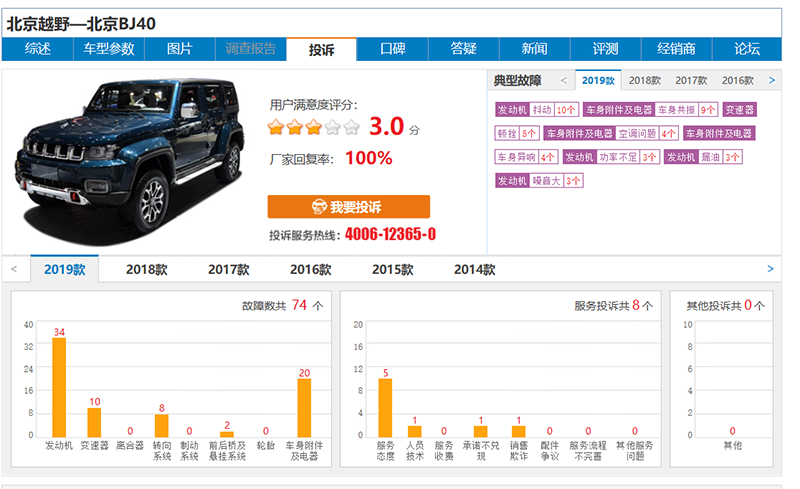Switch to the 新闻 tab
800x489 pixels.
click(x=534, y=49)
